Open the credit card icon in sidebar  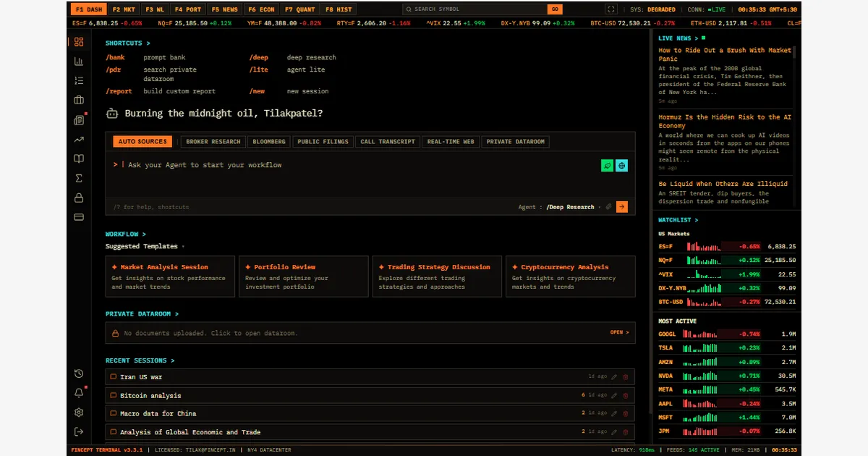[79, 217]
